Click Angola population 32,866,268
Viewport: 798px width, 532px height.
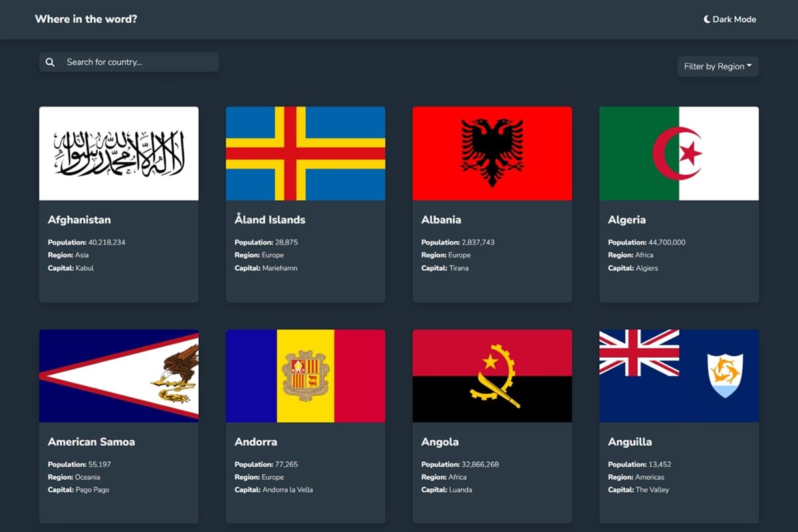pyautogui.click(x=460, y=464)
